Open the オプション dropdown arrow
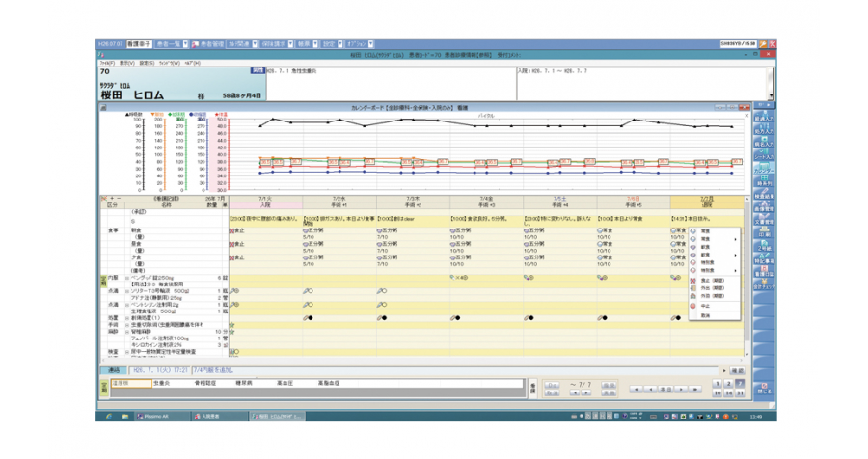 [x=371, y=44]
